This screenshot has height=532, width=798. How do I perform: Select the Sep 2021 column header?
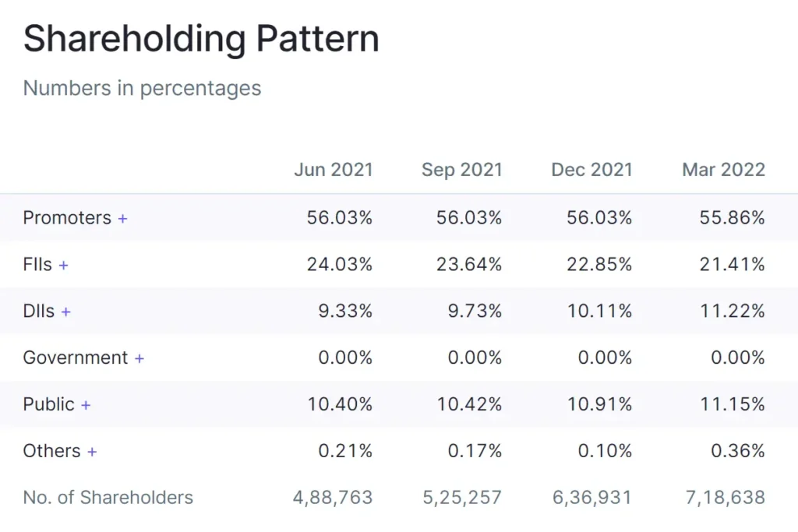click(x=462, y=170)
